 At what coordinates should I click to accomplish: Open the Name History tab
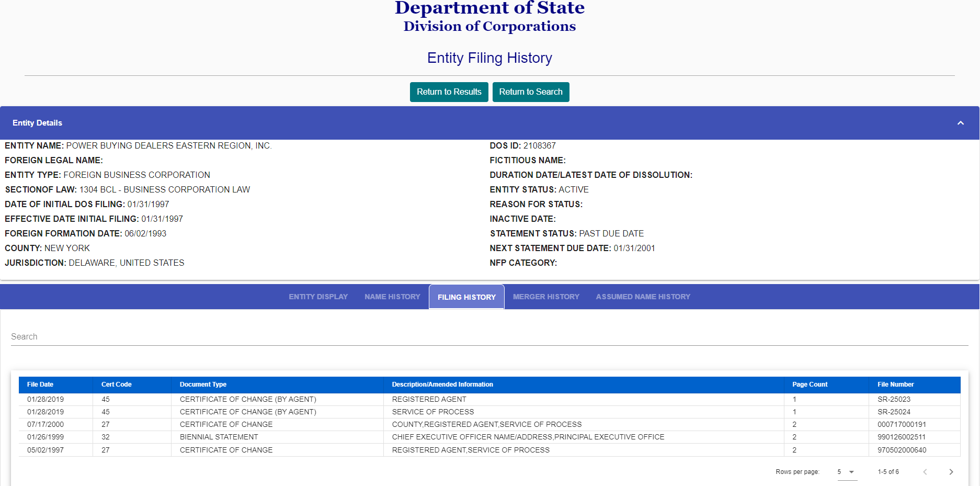(x=392, y=297)
